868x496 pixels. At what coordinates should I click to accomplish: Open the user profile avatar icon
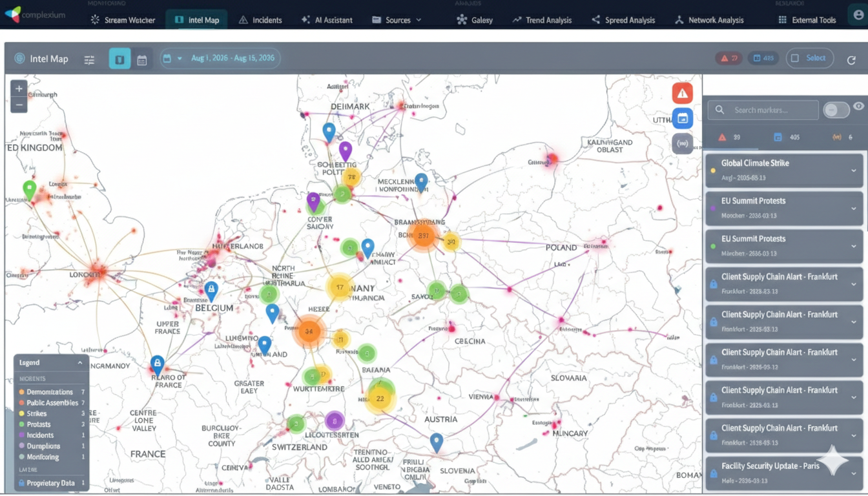858,15
